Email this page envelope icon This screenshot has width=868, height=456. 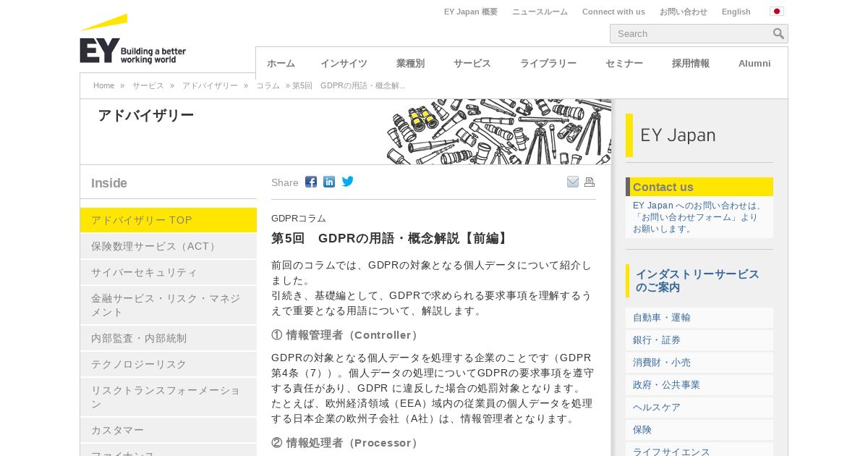pyautogui.click(x=573, y=182)
